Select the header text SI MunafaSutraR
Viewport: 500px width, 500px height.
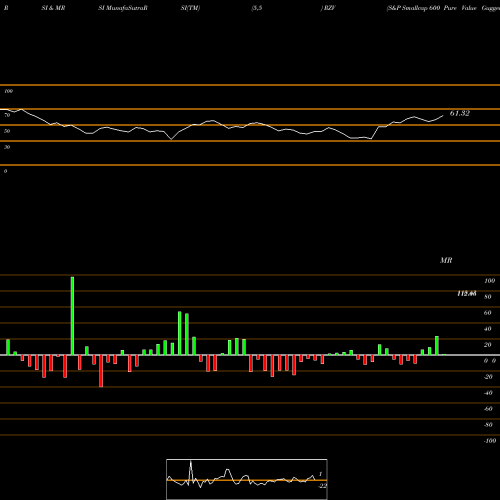click(x=123, y=8)
